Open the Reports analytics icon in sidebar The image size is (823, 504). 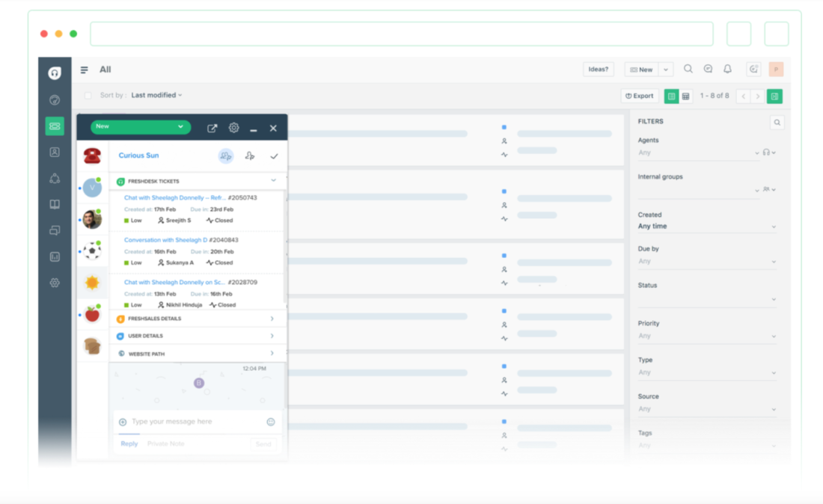point(54,256)
